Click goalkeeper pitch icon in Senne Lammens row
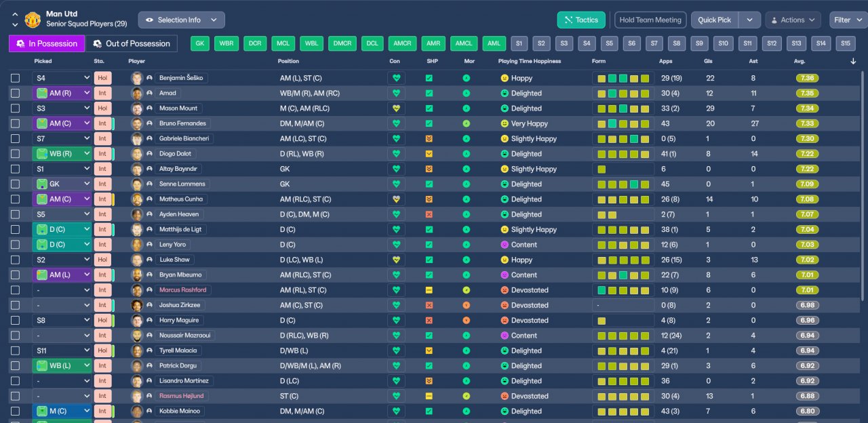Viewport: 868px width, 423px height. [42, 184]
